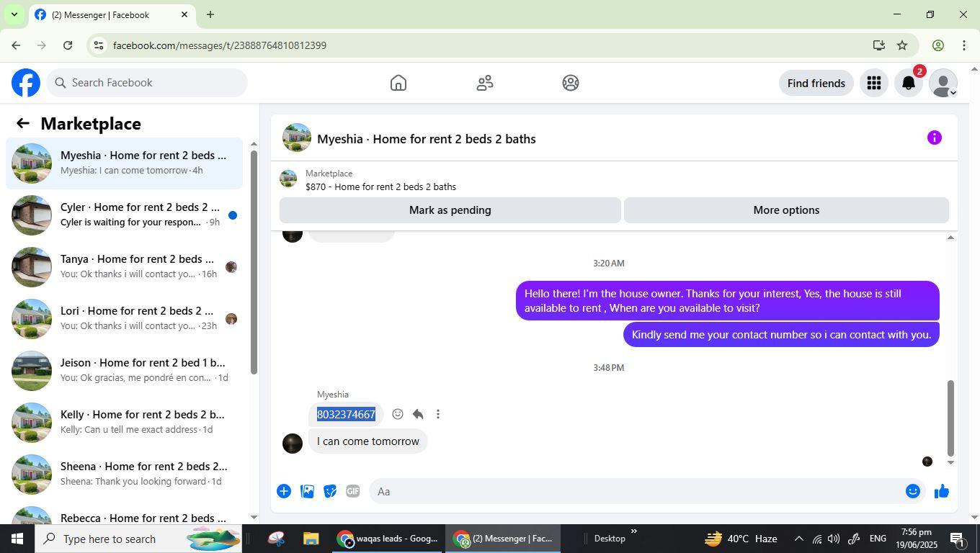Screen dimensions: 980x553
Task: Click the address bar URL
Action: coord(220,45)
